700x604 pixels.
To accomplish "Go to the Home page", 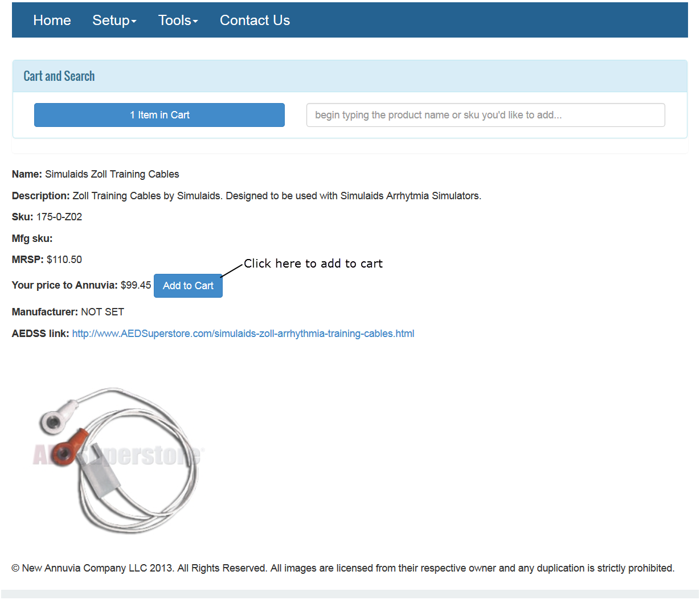I will coord(52,20).
